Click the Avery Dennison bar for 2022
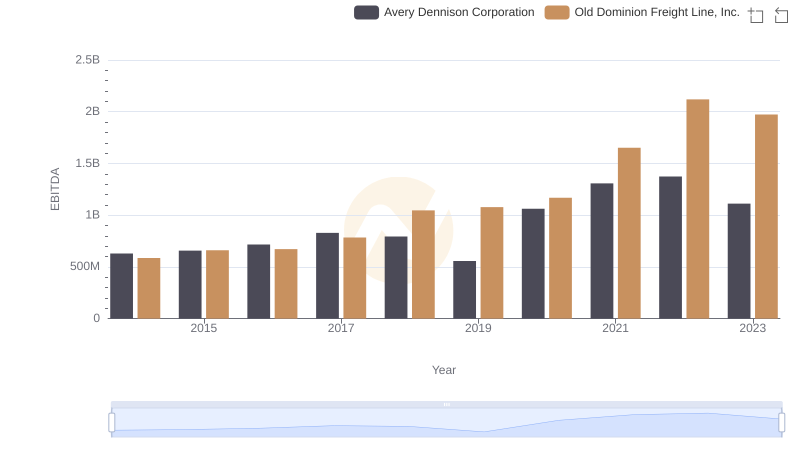Viewport: 800px width, 461px height. [670, 248]
